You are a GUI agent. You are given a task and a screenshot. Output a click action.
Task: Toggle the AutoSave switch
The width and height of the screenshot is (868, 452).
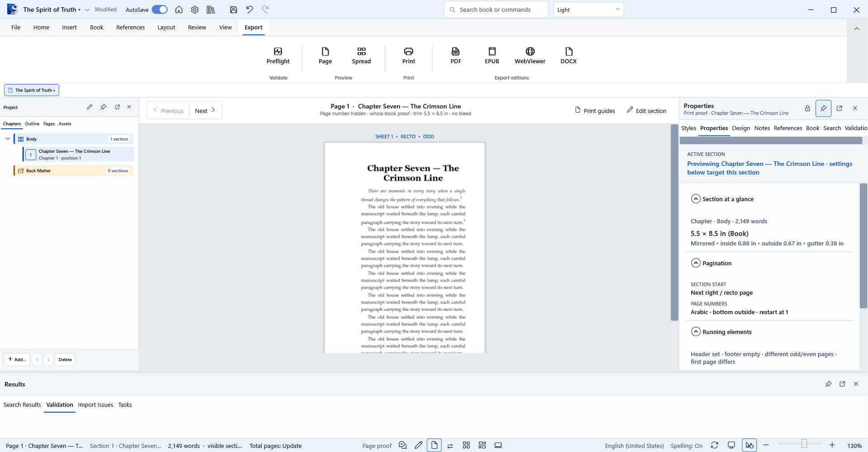click(160, 9)
